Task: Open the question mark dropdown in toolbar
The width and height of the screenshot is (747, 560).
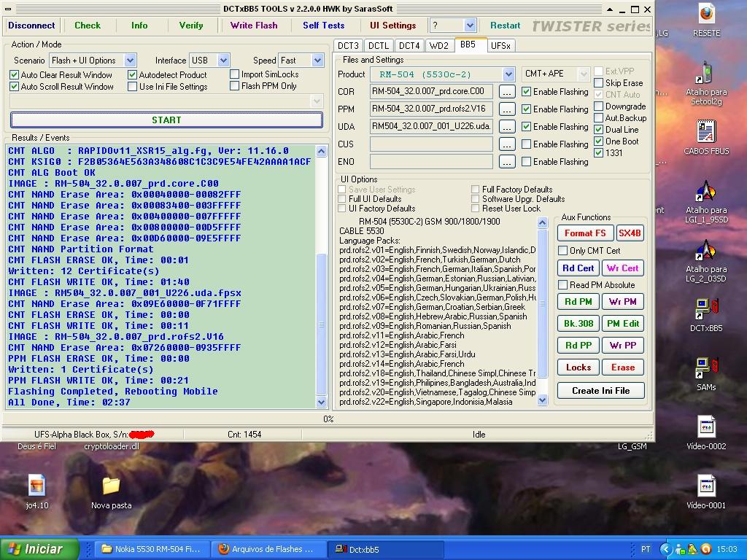Action: [x=470, y=26]
